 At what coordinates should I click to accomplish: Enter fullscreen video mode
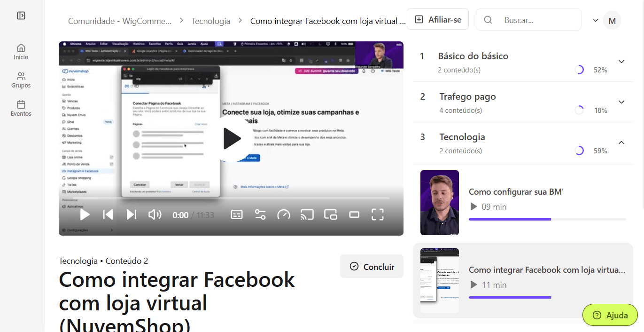(x=378, y=215)
